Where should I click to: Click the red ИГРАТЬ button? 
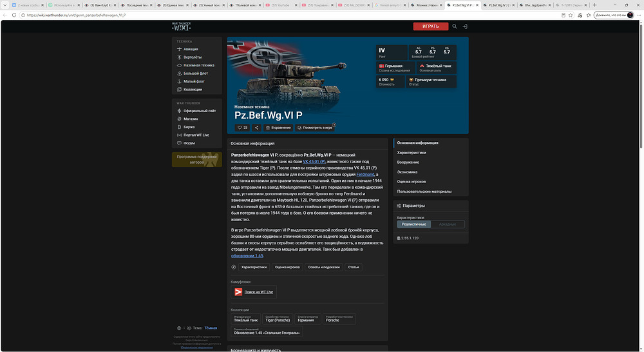tap(430, 26)
